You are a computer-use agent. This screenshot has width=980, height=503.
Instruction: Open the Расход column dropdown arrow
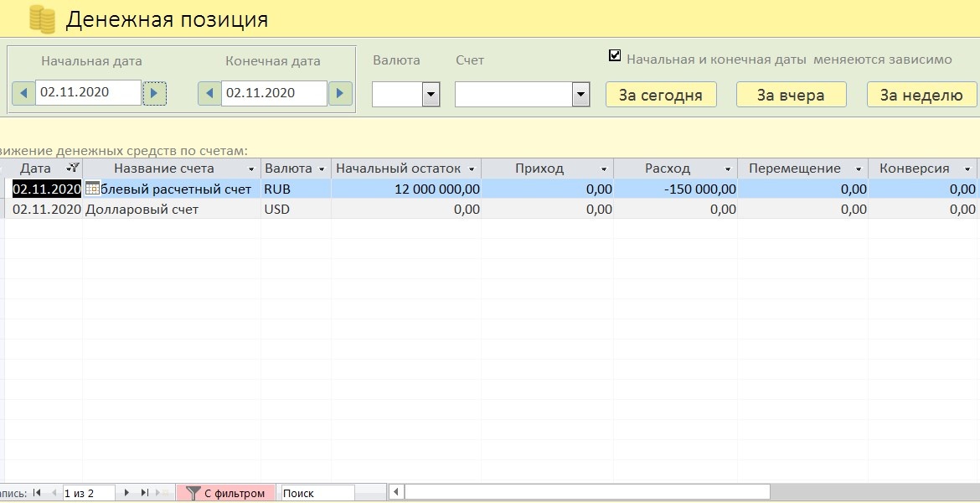(x=728, y=169)
